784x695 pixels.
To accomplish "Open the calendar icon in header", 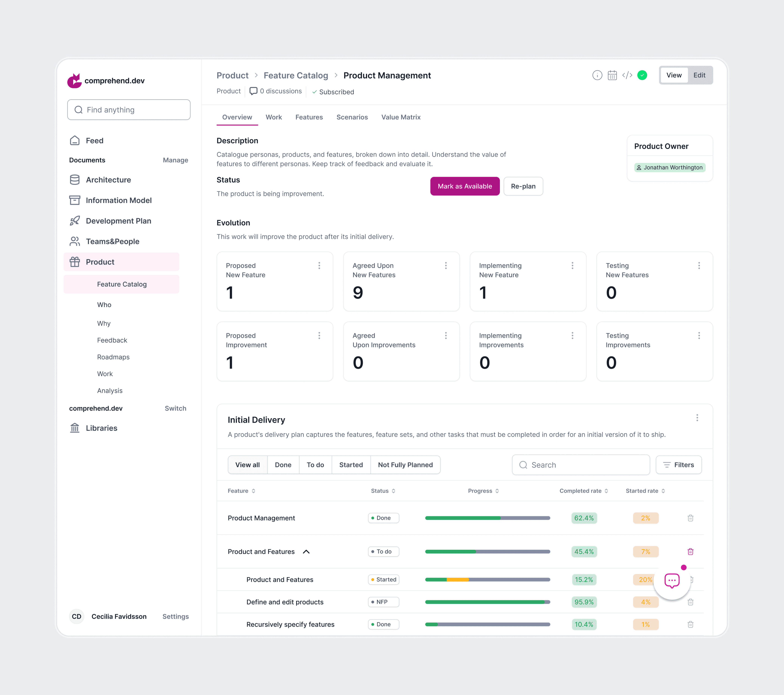I will 612,75.
